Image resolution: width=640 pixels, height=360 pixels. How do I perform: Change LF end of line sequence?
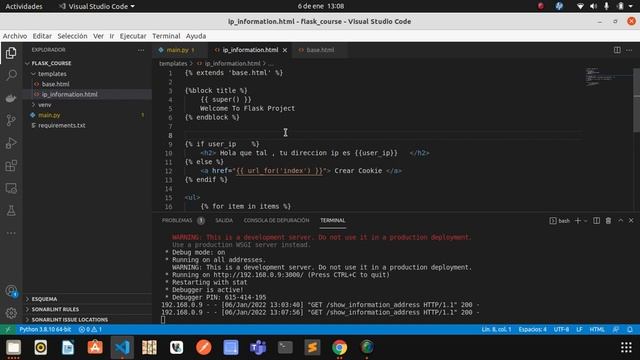click(x=579, y=329)
